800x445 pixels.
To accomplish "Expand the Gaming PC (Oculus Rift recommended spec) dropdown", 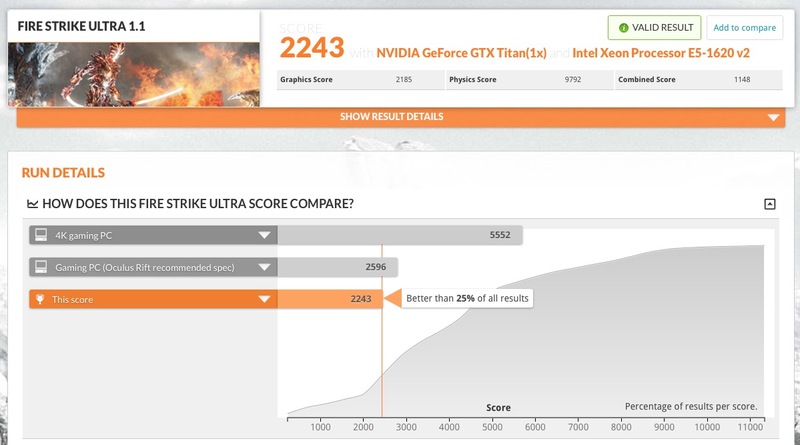I will point(264,267).
